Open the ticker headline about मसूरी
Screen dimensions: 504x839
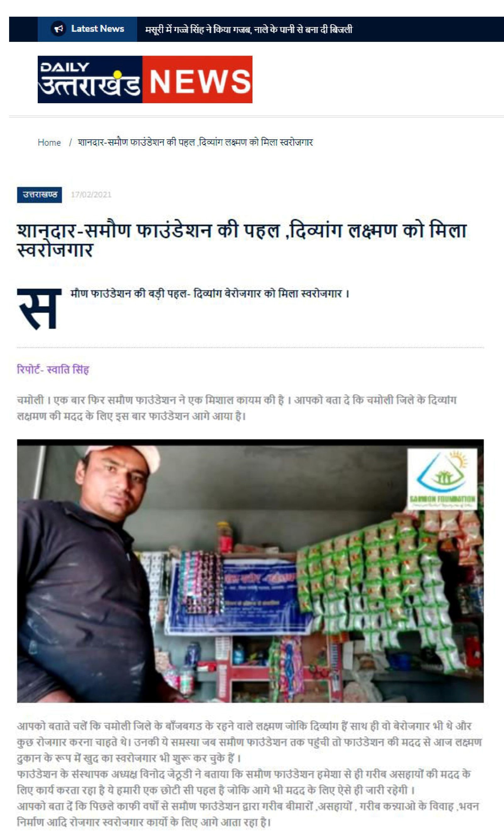pos(249,30)
